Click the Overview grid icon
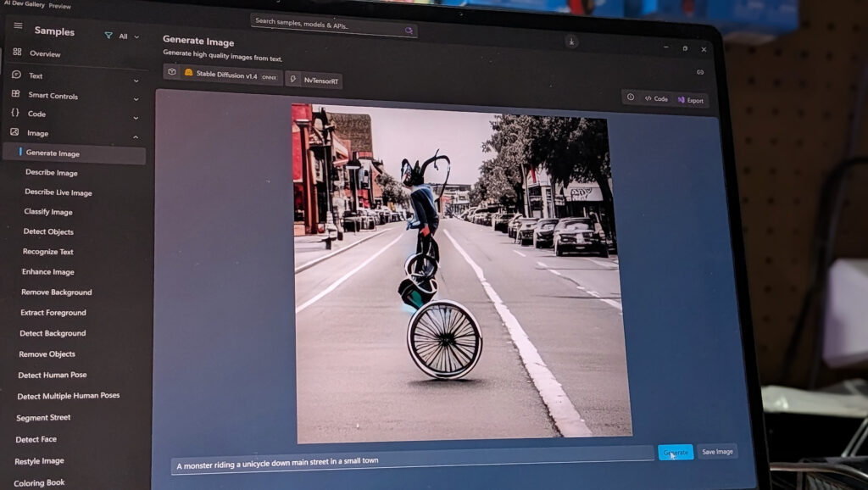The image size is (868, 490). click(17, 52)
